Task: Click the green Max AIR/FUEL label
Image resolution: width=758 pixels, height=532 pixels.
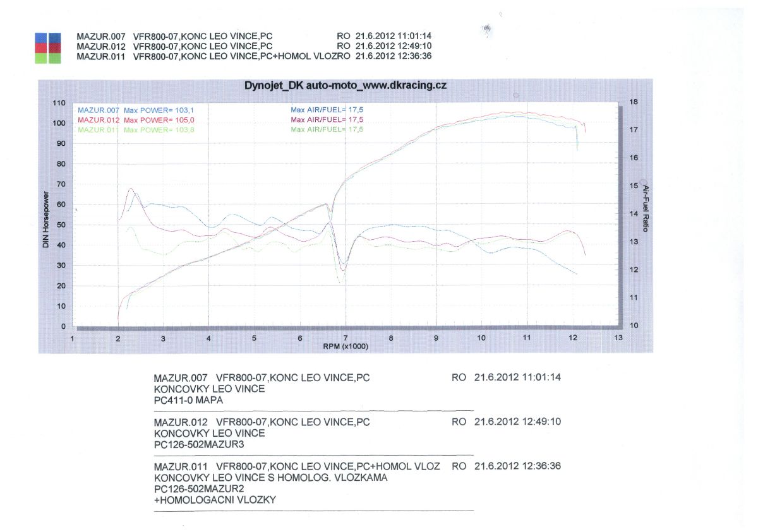Action: 327,130
